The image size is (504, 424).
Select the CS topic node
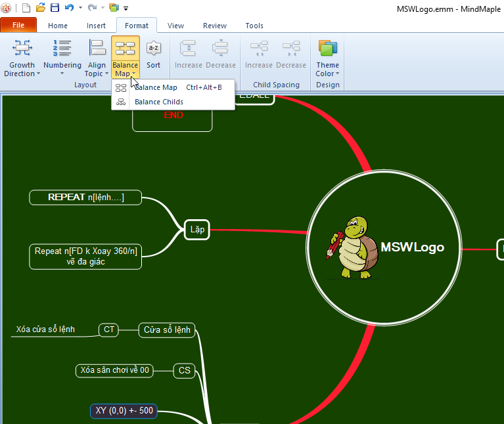coord(184,370)
